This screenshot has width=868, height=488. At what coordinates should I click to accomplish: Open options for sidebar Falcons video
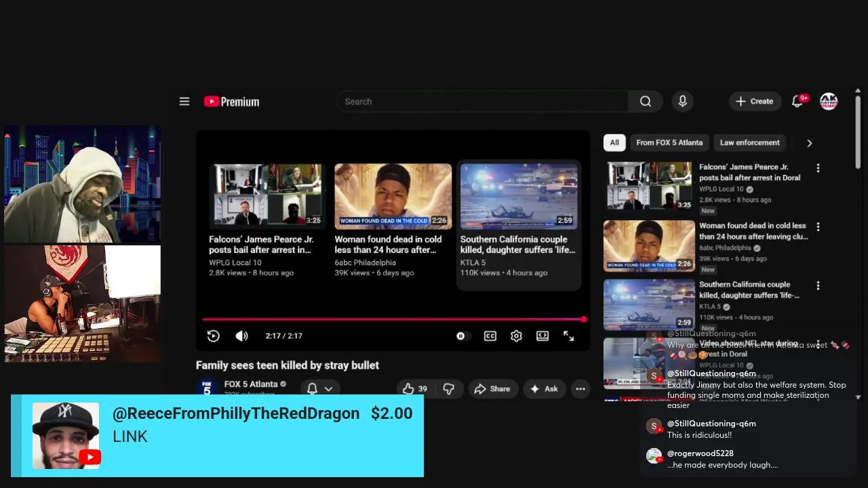(818, 168)
